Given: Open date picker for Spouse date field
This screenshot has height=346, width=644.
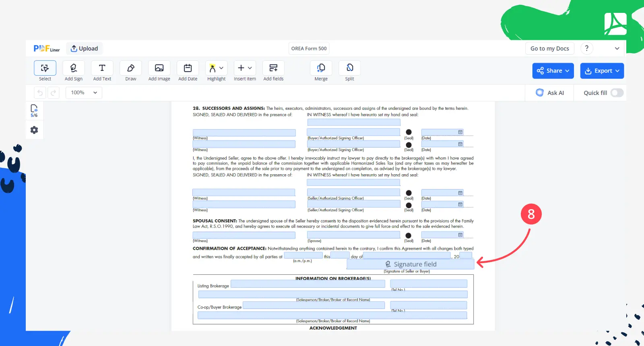Looking at the screenshot, I should click(460, 235).
